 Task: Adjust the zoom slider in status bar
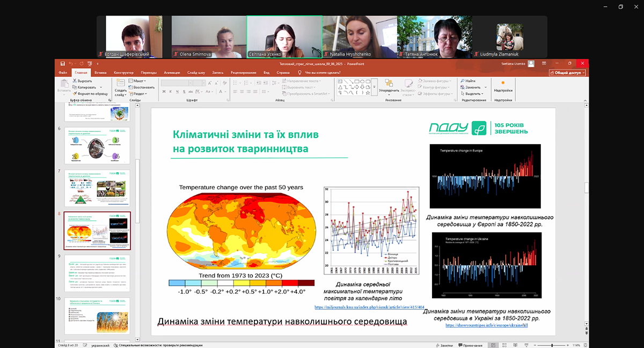(552, 345)
